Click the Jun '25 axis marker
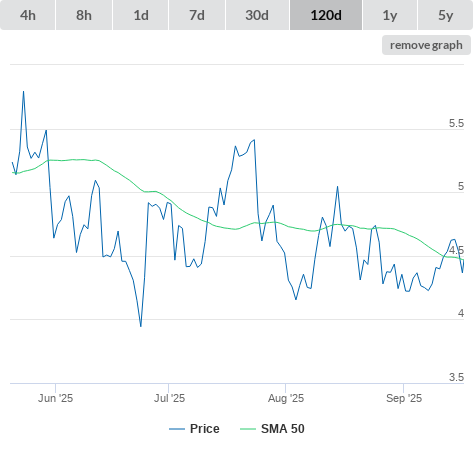This screenshot has height=455, width=474. pos(55,398)
